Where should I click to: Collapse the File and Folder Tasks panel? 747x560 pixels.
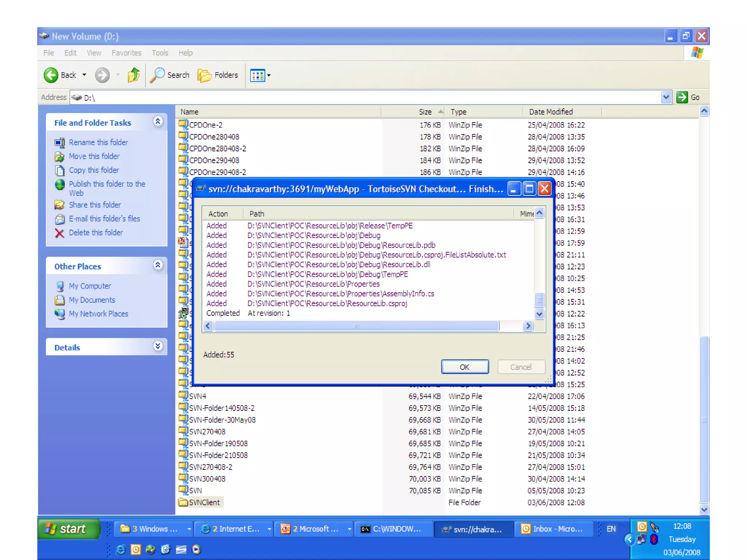click(158, 122)
